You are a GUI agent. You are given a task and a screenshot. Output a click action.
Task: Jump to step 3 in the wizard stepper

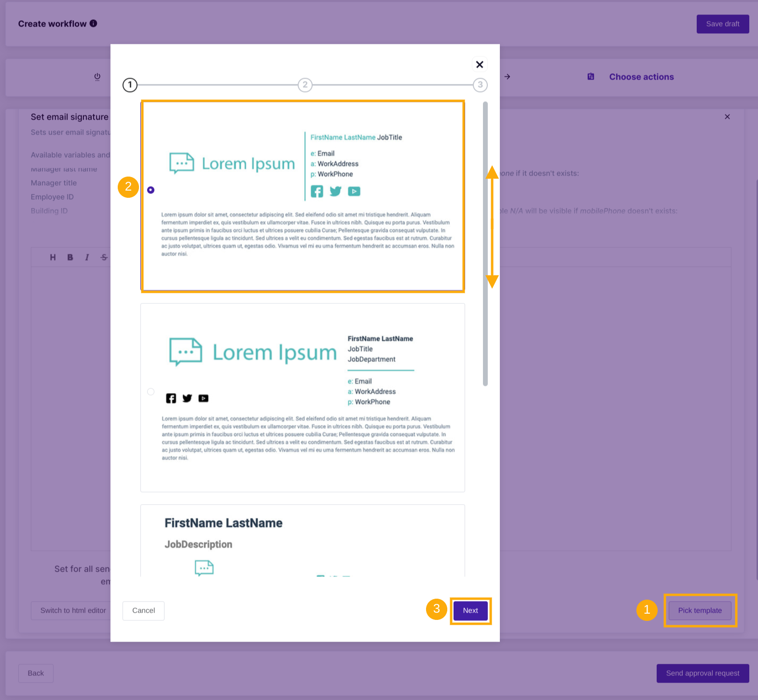pyautogui.click(x=480, y=85)
